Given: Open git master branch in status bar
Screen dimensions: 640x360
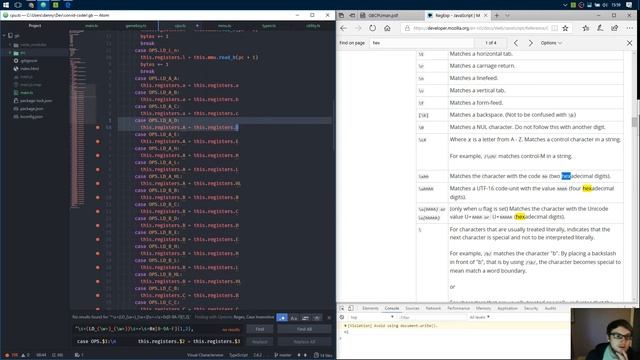Looking at the screenshot, I should coord(283,355).
